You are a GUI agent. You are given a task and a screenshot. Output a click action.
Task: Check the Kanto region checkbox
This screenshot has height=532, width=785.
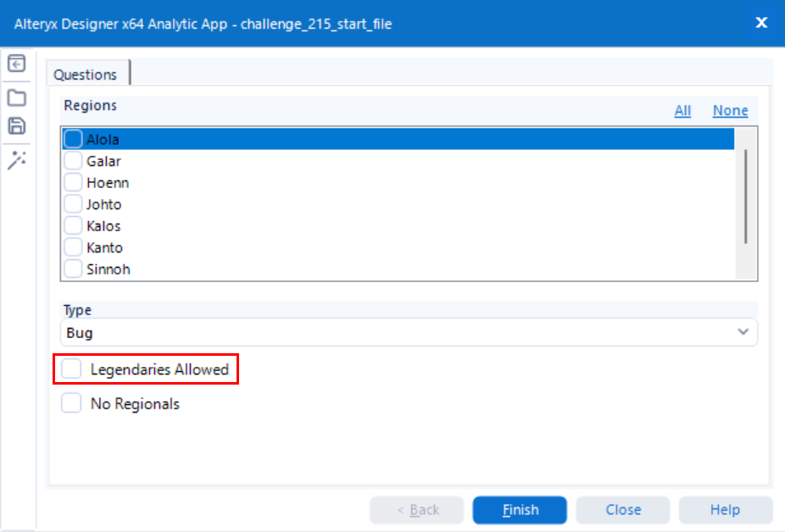point(73,247)
